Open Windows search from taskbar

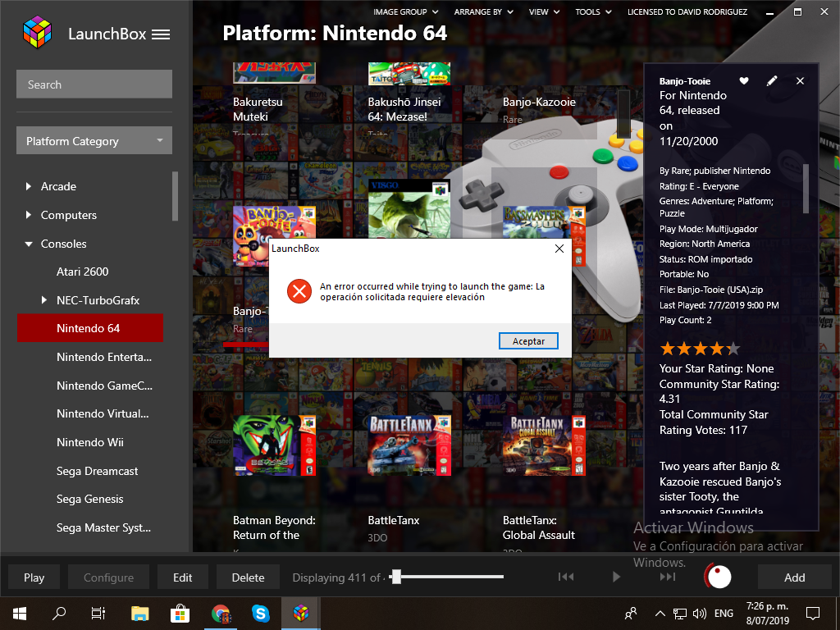(59, 614)
